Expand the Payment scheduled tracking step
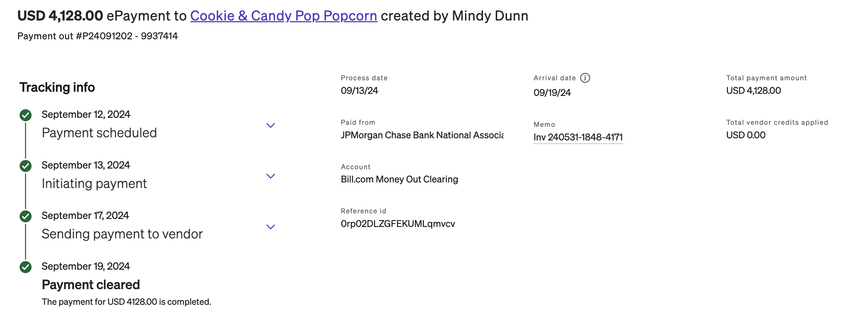The height and width of the screenshot is (326, 868). [x=270, y=125]
